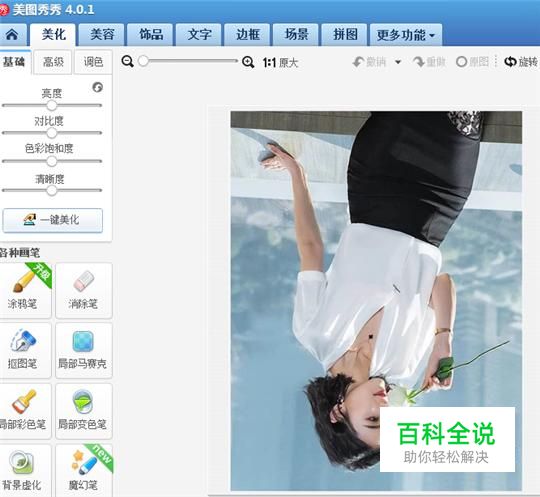The image size is (540, 497).
Task: Select the 局部变色笔 color change brush
Action: coord(84,411)
